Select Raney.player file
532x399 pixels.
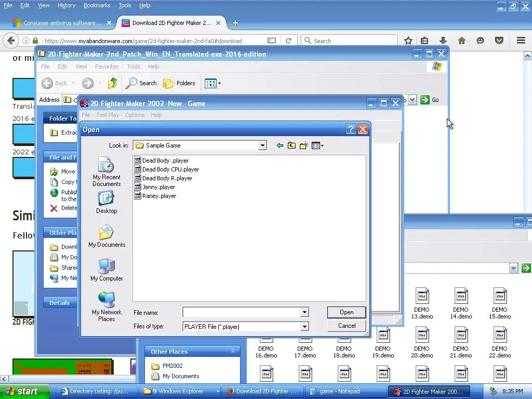click(x=155, y=196)
